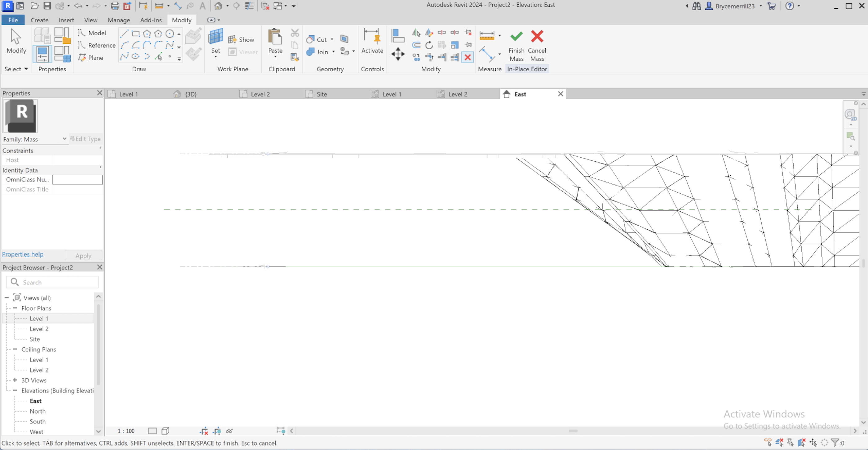Toggle Show Work Plane display
This screenshot has height=450, width=868.
[242, 39]
